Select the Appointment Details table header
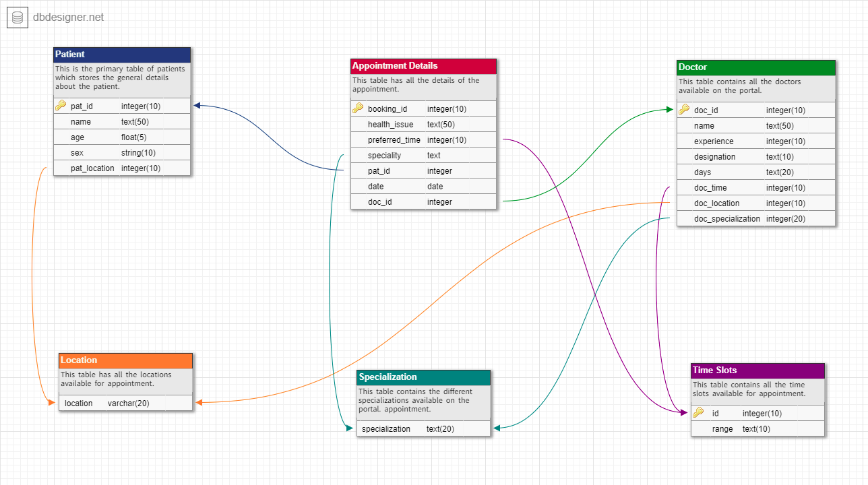The image size is (868, 485). coord(423,66)
